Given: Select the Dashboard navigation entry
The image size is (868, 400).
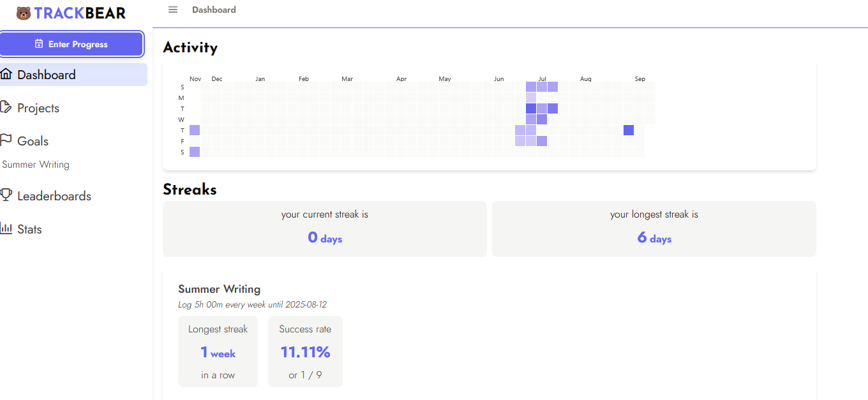Looking at the screenshot, I should click(x=47, y=74).
